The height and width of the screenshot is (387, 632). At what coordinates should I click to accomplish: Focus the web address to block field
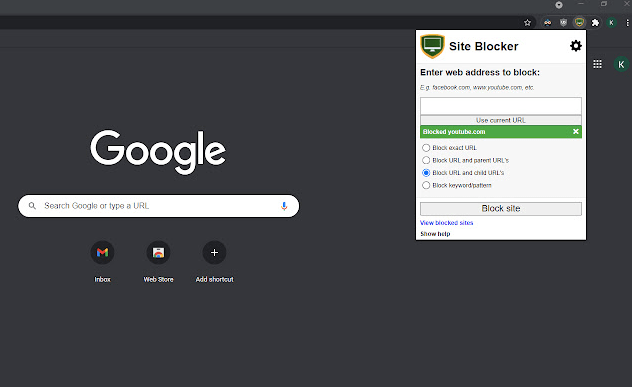pos(501,106)
